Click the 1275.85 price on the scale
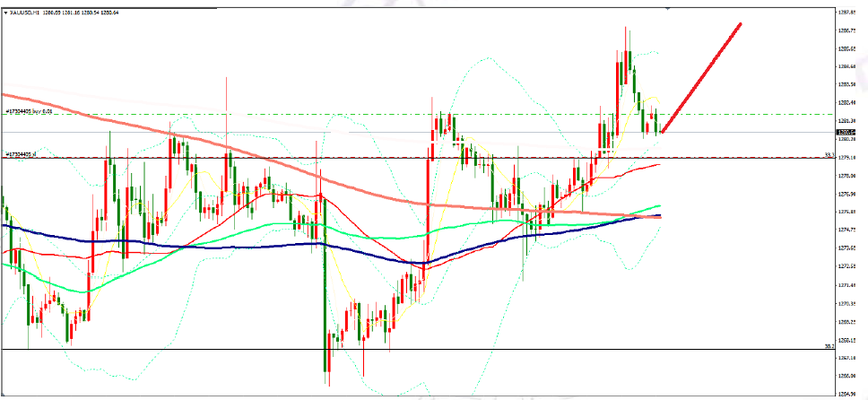 [x=847, y=212]
